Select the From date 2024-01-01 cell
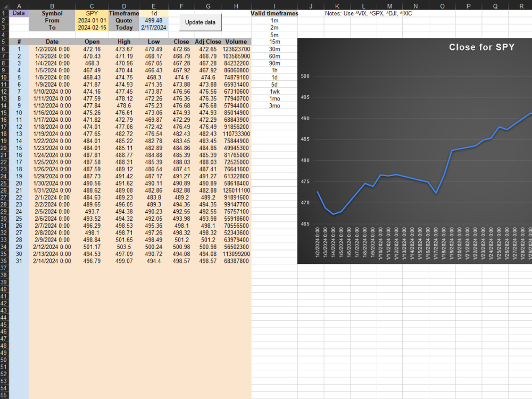532x399 pixels. tap(92, 20)
